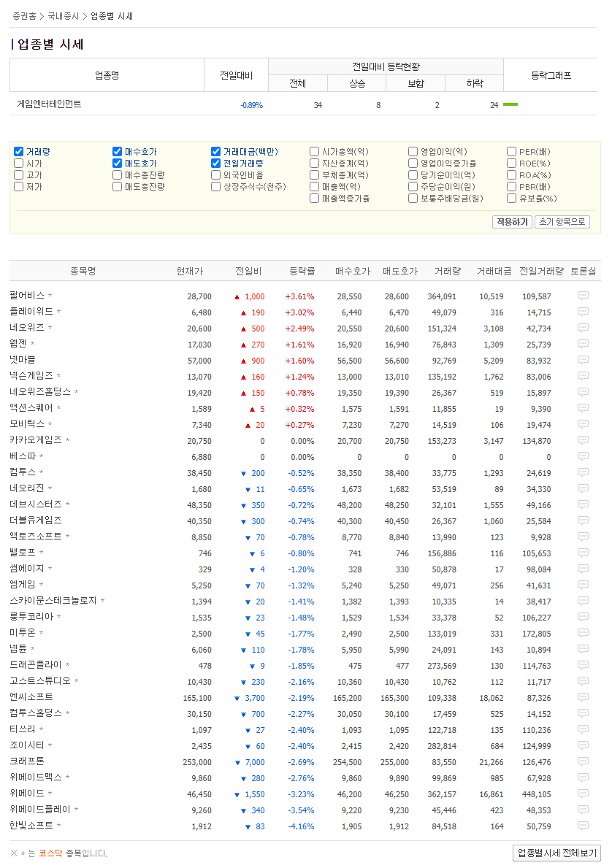Open discussion room icon for 플레이위드
This screenshot has height=868, width=612.
[583, 312]
